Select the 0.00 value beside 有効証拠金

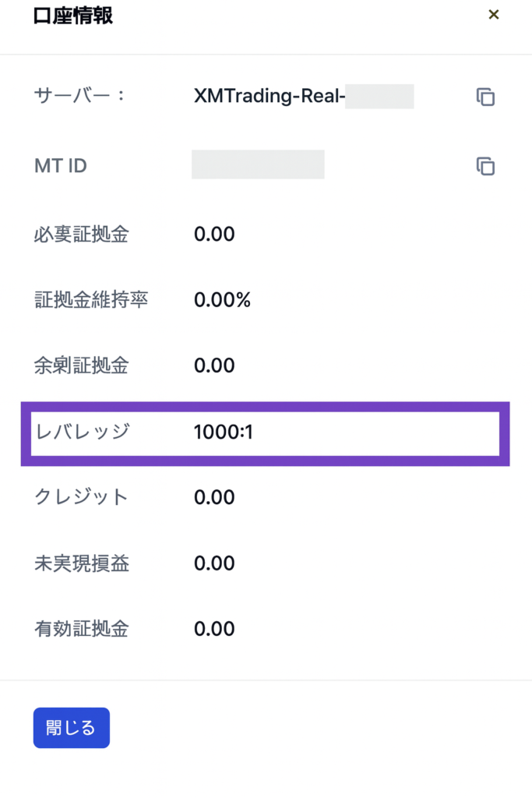click(x=214, y=629)
